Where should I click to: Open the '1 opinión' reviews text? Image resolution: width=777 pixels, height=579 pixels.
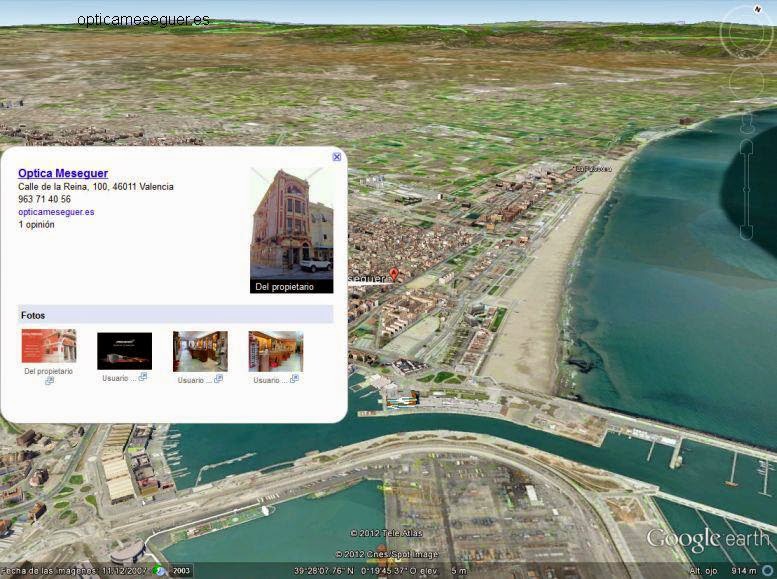click(36, 225)
